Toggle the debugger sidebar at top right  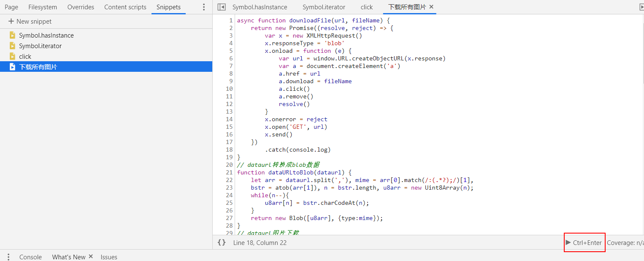click(641, 7)
